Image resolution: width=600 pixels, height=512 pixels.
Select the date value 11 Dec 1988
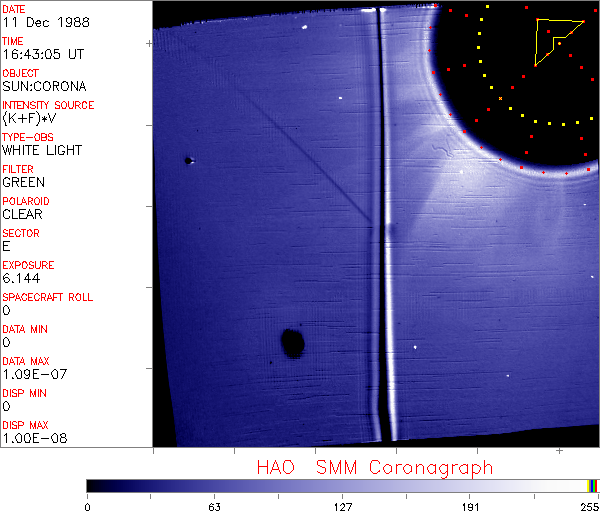(46, 22)
